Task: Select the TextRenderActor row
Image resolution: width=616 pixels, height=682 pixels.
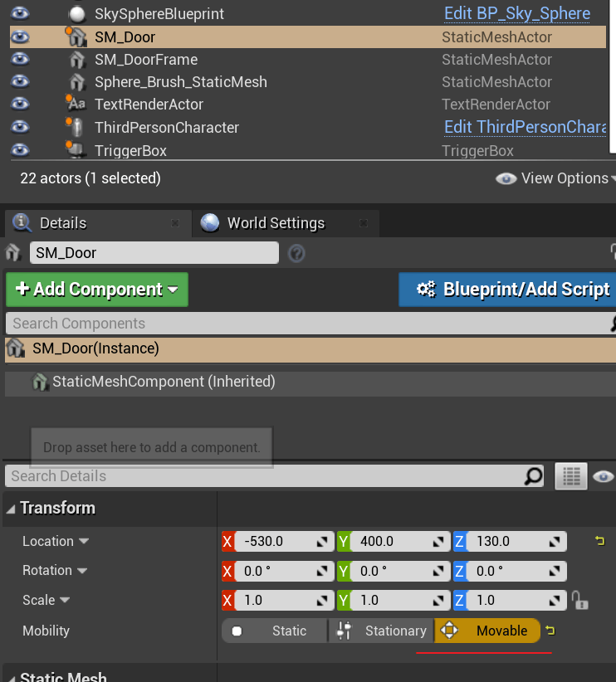Action: pyautogui.click(x=308, y=104)
